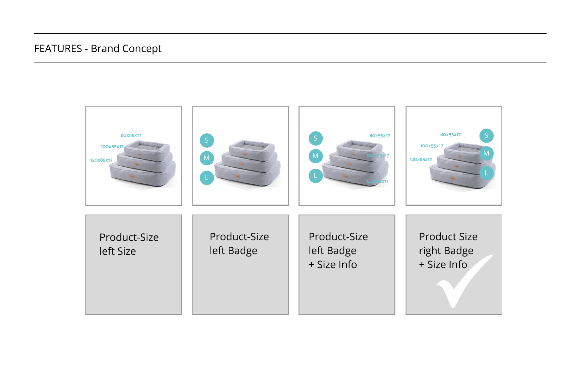Click the S badge in the second product image
Screen dimensions: 588x380
(207, 140)
